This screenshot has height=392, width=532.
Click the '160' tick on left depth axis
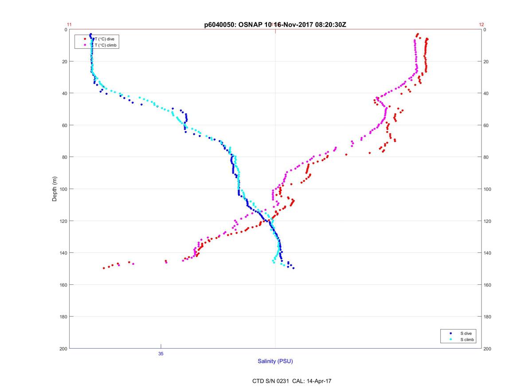pos(63,285)
